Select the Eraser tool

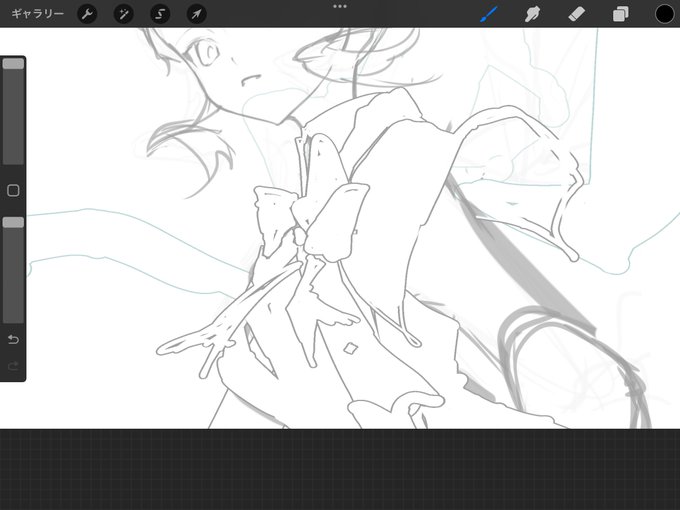[576, 14]
